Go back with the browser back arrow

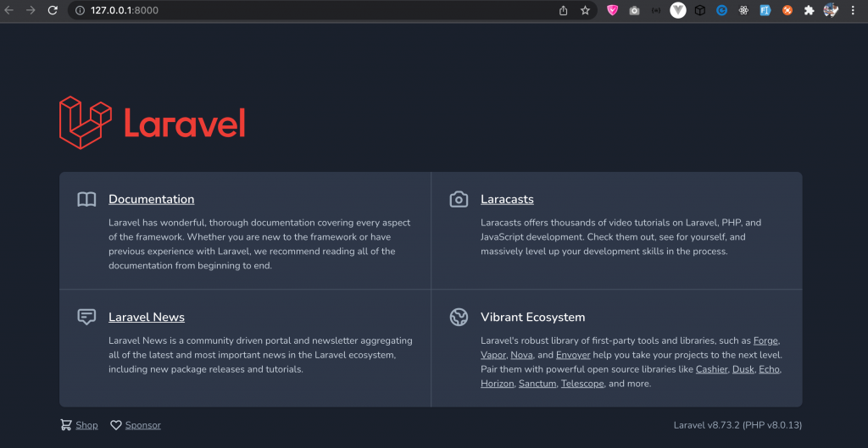pos(8,10)
